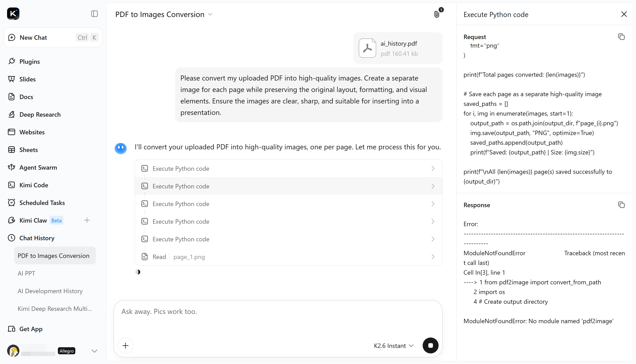Add attachment with plus button
This screenshot has height=364, width=636.
pyautogui.click(x=125, y=345)
